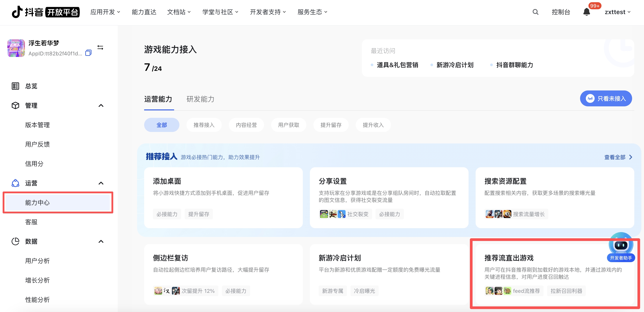Copy the AppID using the copy icon

[x=88, y=53]
